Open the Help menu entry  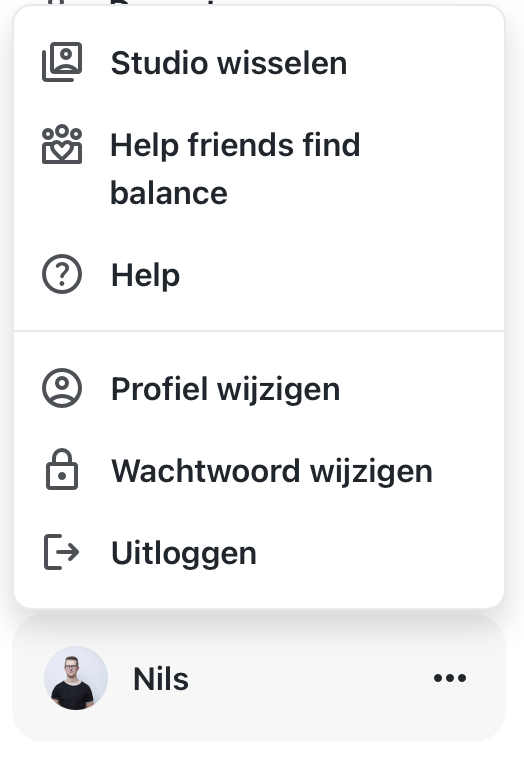[259, 275]
